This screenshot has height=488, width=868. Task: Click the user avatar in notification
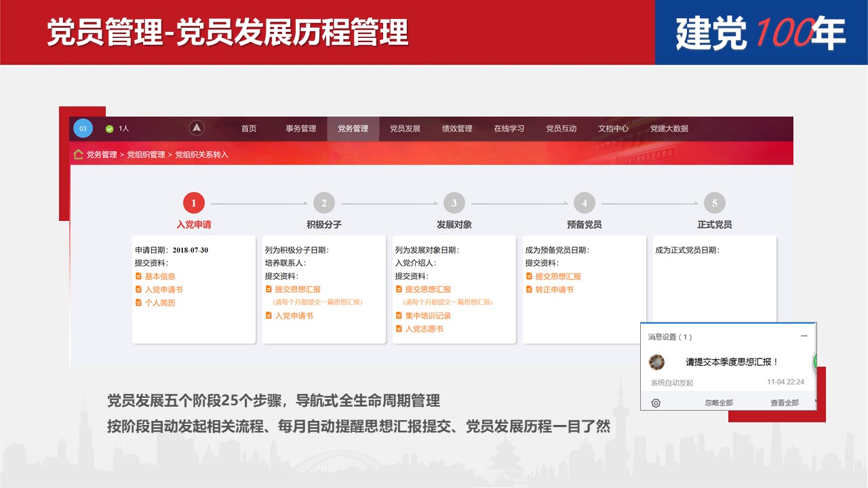[x=656, y=363]
